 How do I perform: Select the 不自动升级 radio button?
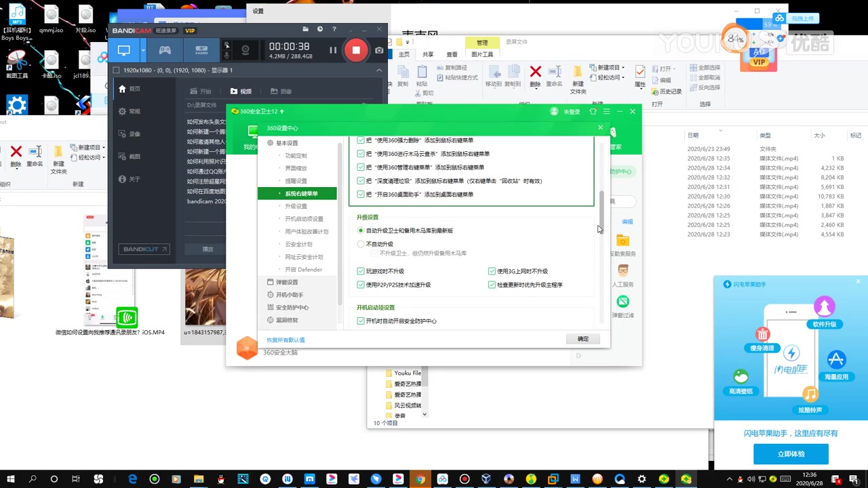[361, 244]
